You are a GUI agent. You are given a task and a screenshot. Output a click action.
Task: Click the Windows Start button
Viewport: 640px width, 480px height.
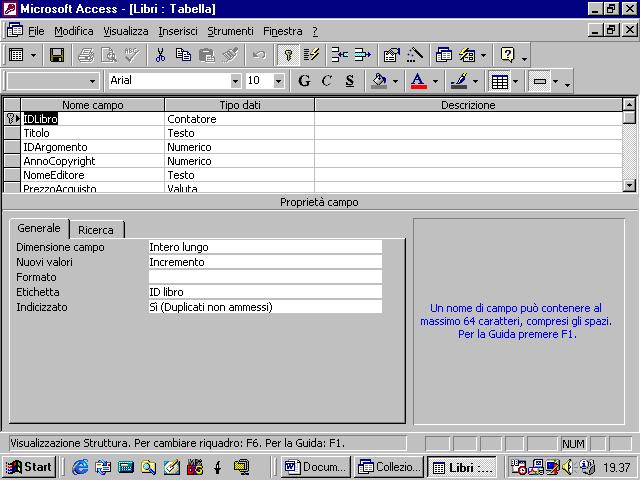pyautogui.click(x=29, y=467)
